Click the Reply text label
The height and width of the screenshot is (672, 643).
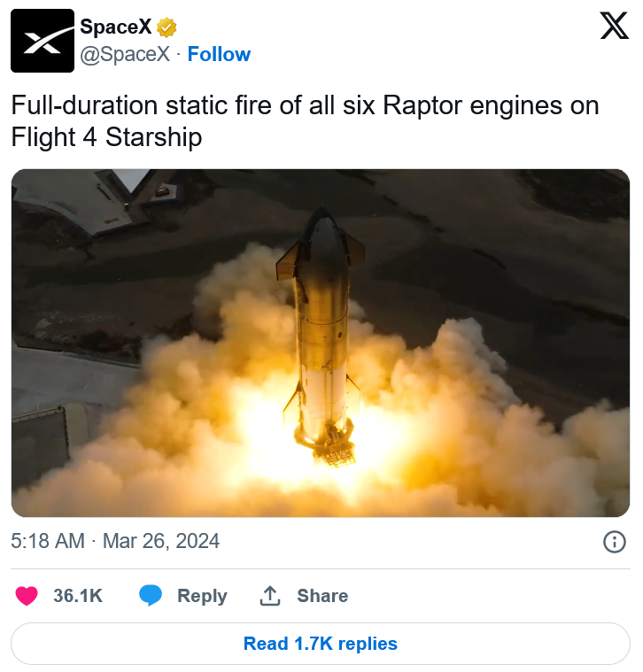(x=202, y=596)
